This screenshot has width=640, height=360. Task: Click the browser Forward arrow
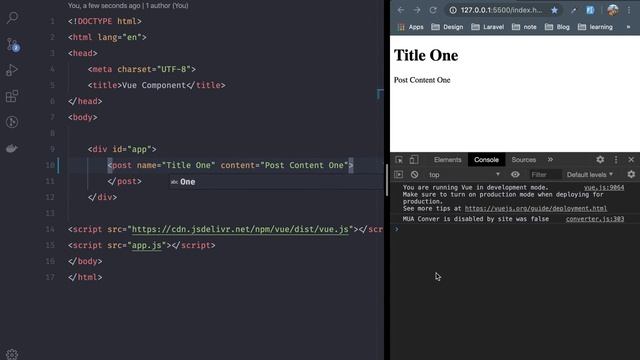point(417,10)
